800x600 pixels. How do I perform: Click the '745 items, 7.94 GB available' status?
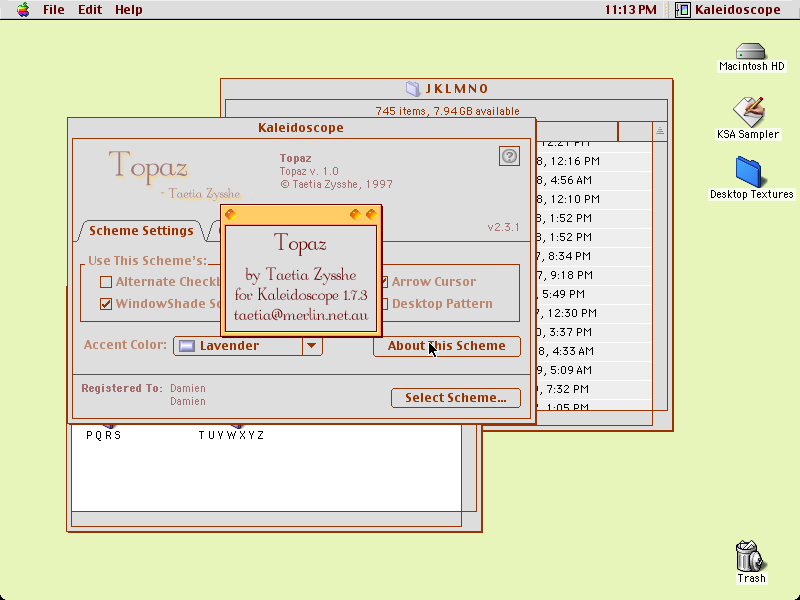(447, 111)
